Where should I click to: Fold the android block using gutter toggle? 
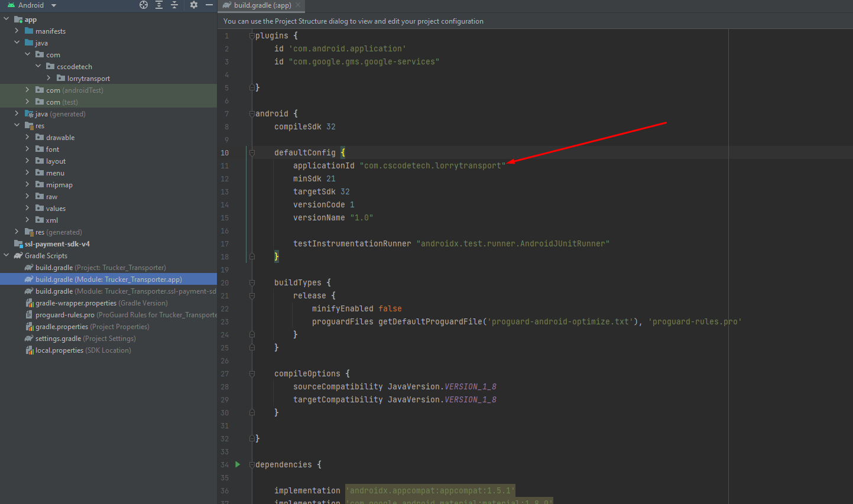click(x=252, y=113)
